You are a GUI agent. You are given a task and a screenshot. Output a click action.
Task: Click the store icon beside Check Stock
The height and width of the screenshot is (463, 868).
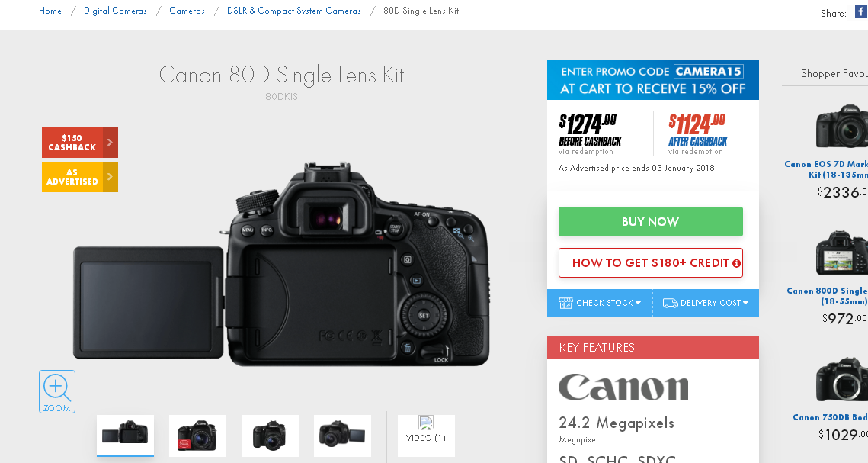coord(565,303)
